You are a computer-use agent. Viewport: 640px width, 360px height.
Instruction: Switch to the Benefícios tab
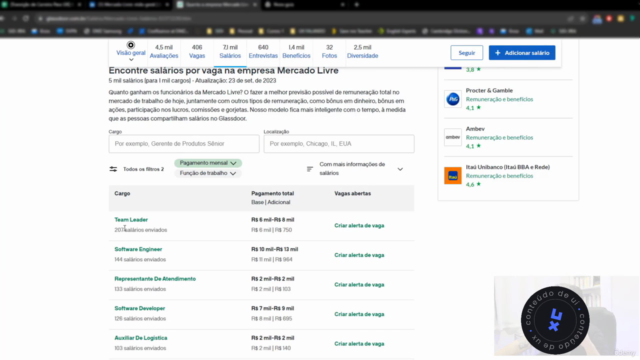point(296,51)
